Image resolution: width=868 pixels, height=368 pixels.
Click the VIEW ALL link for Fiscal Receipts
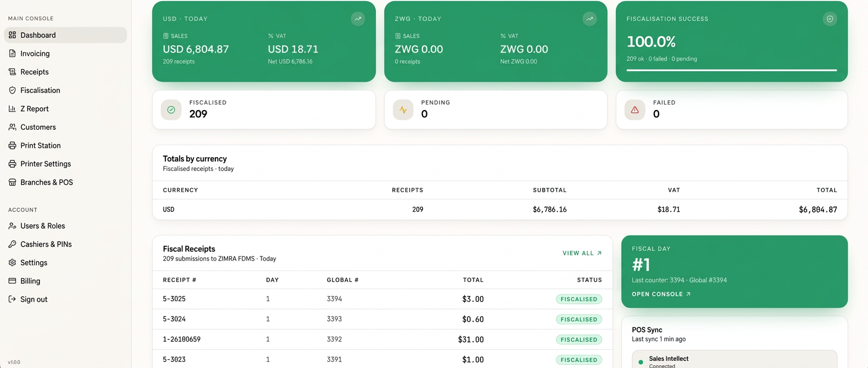[x=582, y=253]
